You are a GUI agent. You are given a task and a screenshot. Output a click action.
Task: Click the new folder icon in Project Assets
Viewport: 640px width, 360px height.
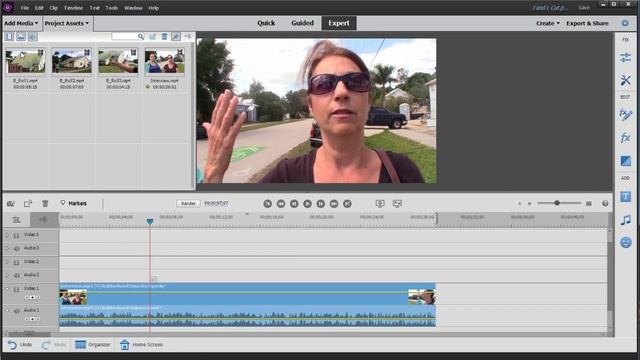152,37
